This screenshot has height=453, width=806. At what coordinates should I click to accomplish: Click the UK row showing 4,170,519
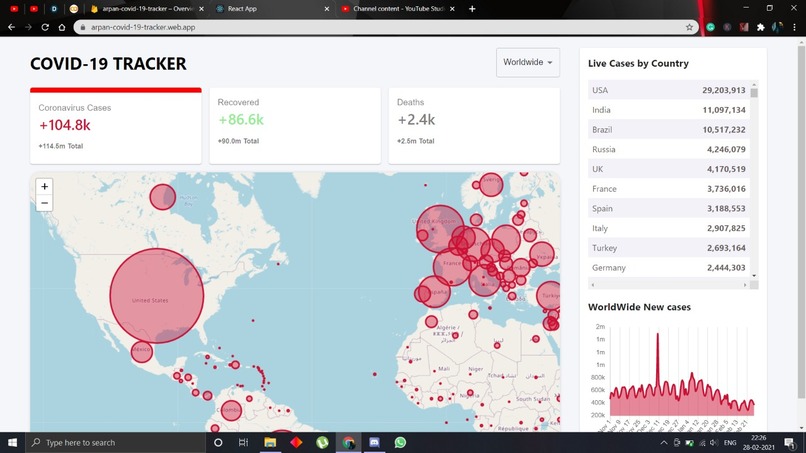point(669,169)
